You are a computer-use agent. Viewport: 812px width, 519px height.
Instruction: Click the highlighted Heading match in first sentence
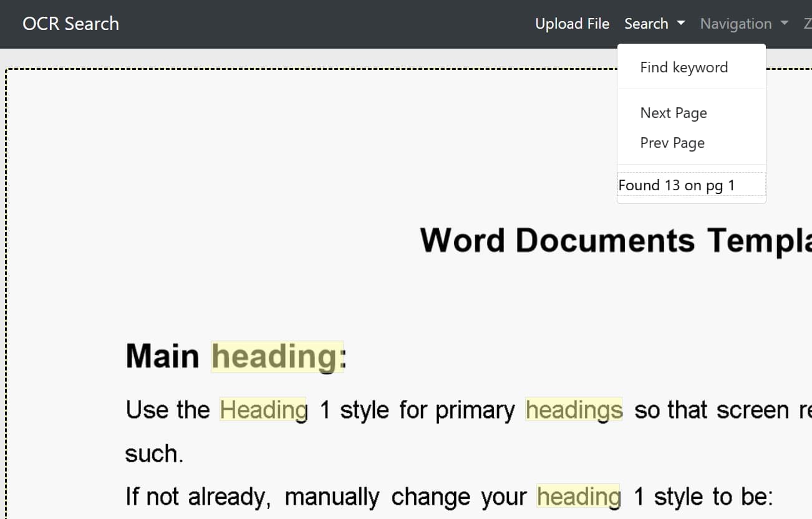coord(263,409)
